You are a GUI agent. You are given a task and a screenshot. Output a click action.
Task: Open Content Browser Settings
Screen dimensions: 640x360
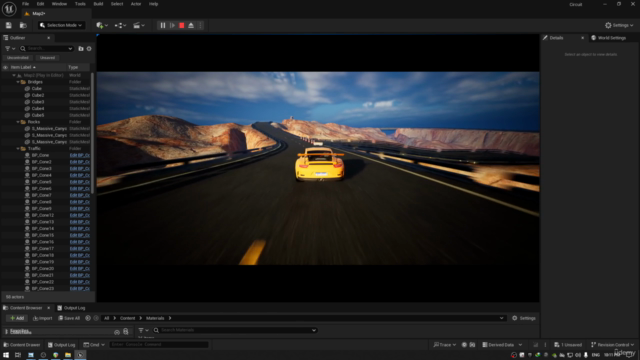click(x=524, y=318)
